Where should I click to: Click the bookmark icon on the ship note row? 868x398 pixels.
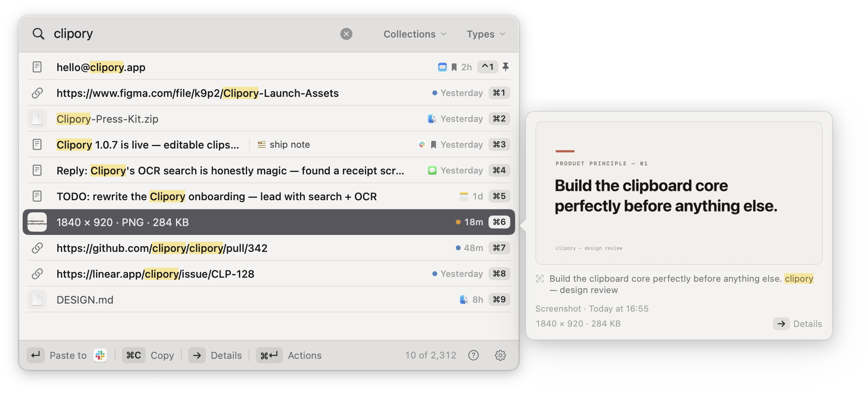coord(434,145)
